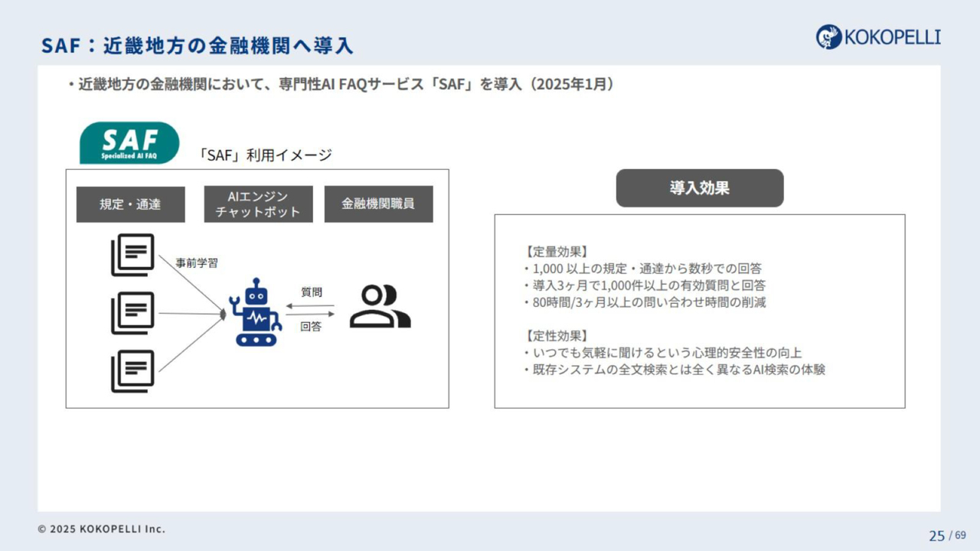Click the intro bullet mentioning 2025年1月
This screenshot has width=980, height=551.
tap(341, 85)
